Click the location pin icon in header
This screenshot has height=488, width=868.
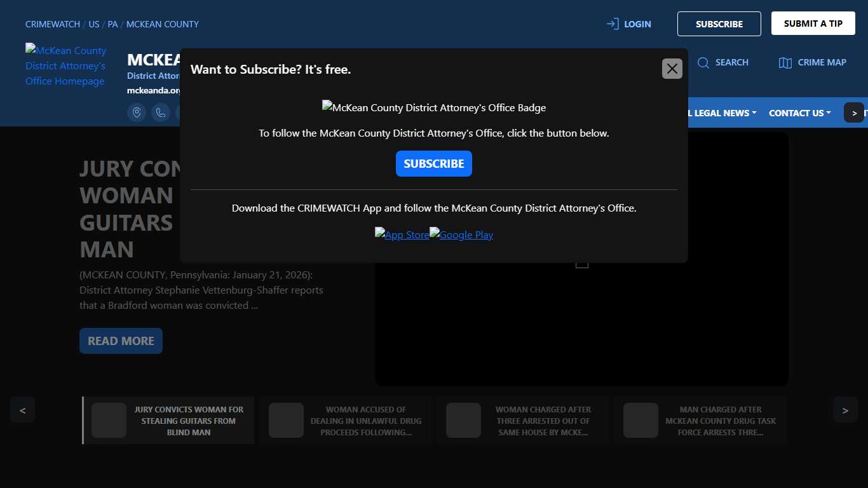point(137,112)
